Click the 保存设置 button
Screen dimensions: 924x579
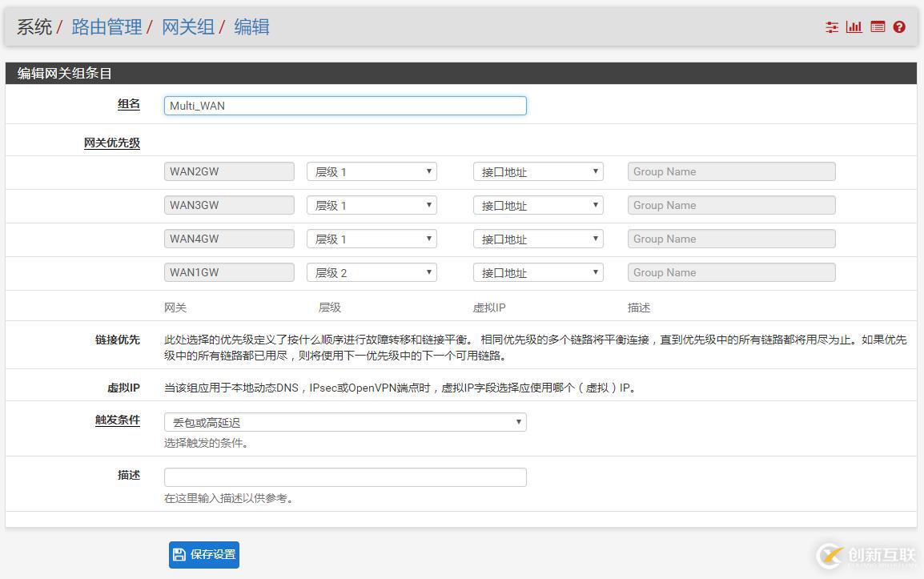coord(204,554)
